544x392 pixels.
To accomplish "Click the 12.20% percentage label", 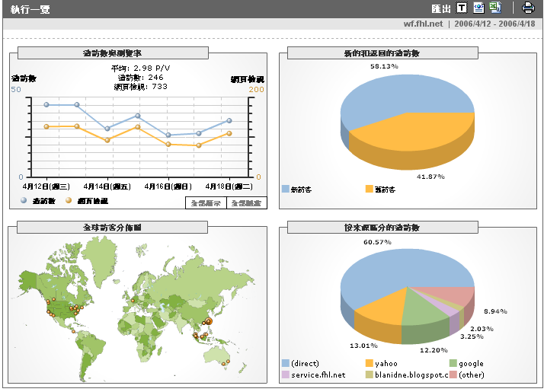I will pos(434,350).
